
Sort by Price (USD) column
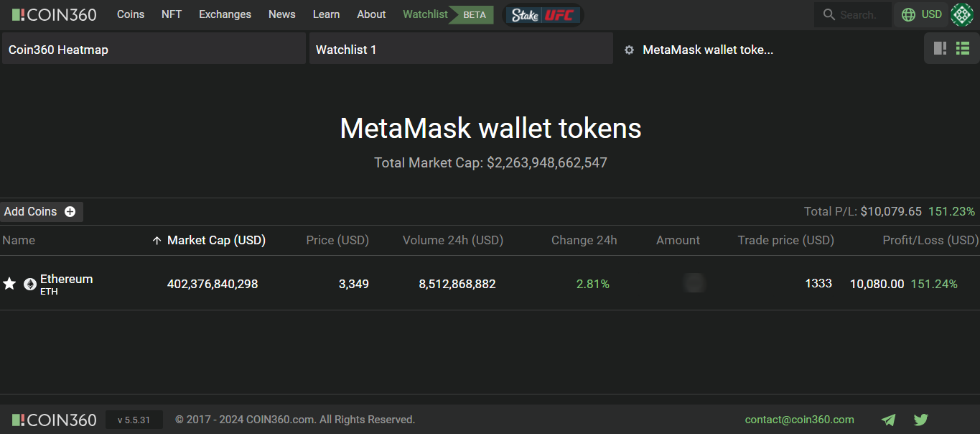coord(337,240)
